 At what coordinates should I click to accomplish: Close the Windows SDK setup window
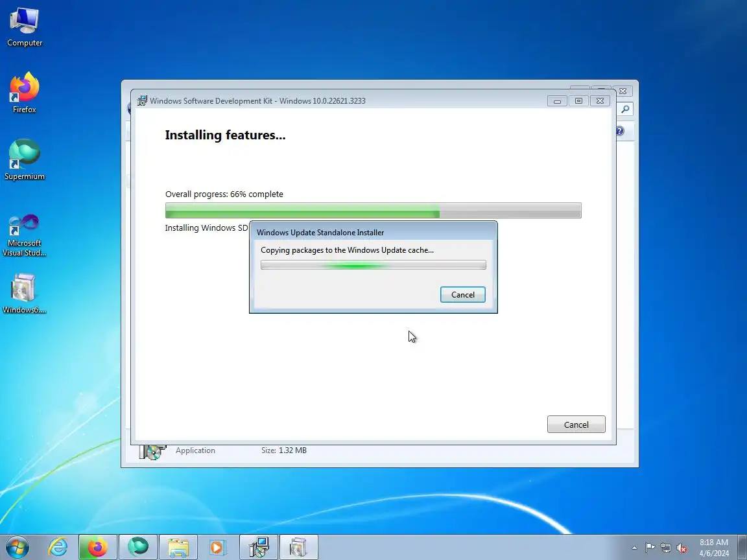600,101
